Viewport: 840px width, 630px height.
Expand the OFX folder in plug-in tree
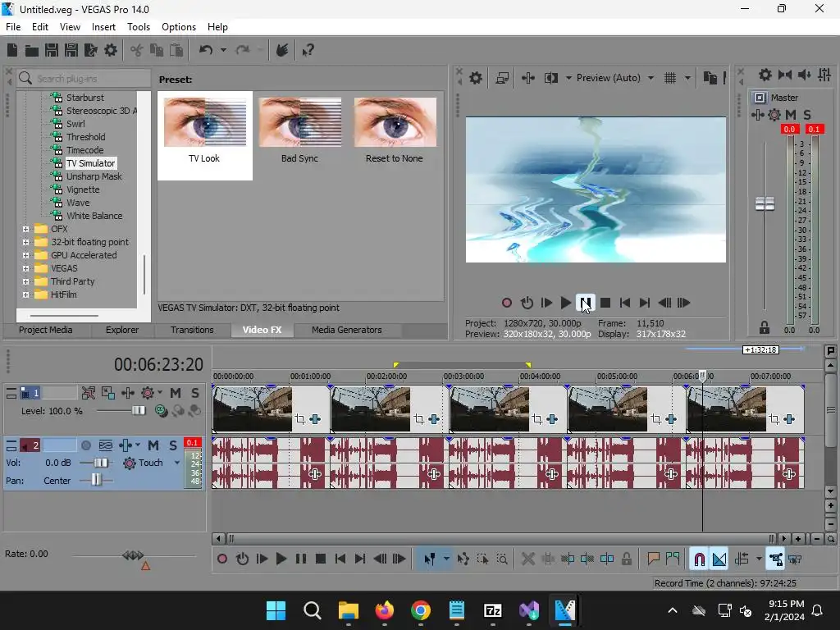pyautogui.click(x=25, y=230)
